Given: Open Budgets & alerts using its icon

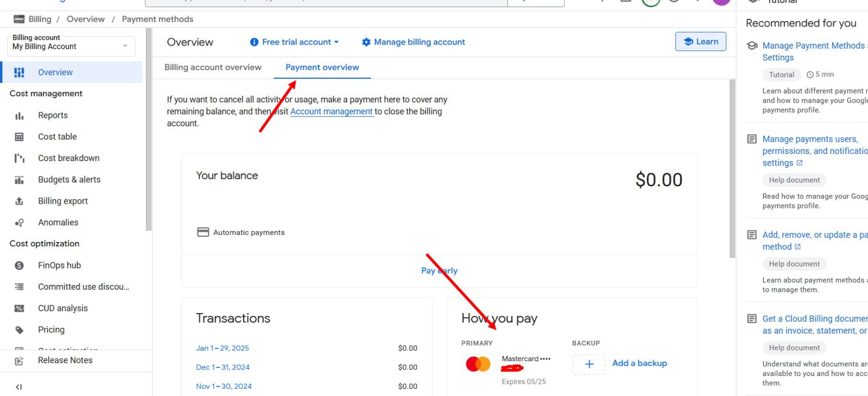Looking at the screenshot, I should [x=19, y=180].
